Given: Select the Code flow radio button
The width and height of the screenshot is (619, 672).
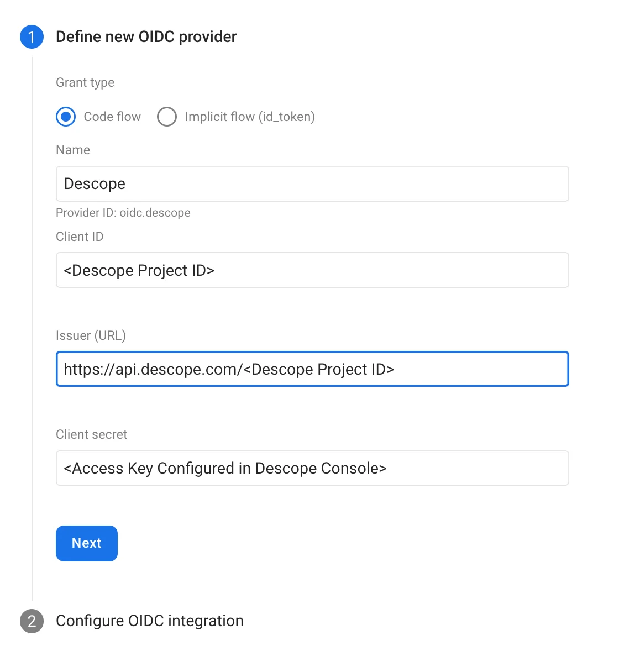Looking at the screenshot, I should (x=66, y=117).
